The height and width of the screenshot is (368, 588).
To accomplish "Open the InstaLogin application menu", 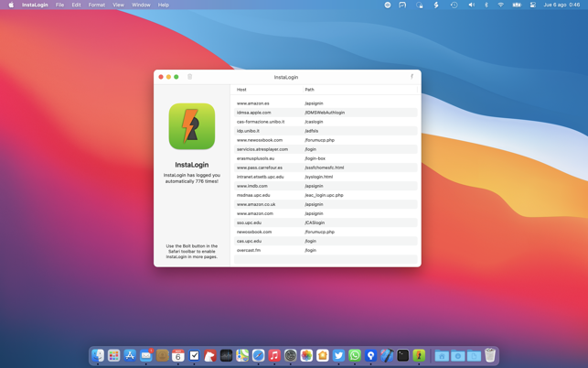I will (x=35, y=5).
